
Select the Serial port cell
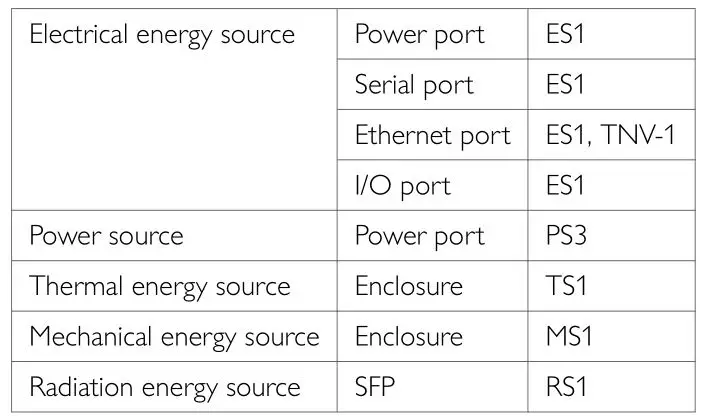[414, 85]
